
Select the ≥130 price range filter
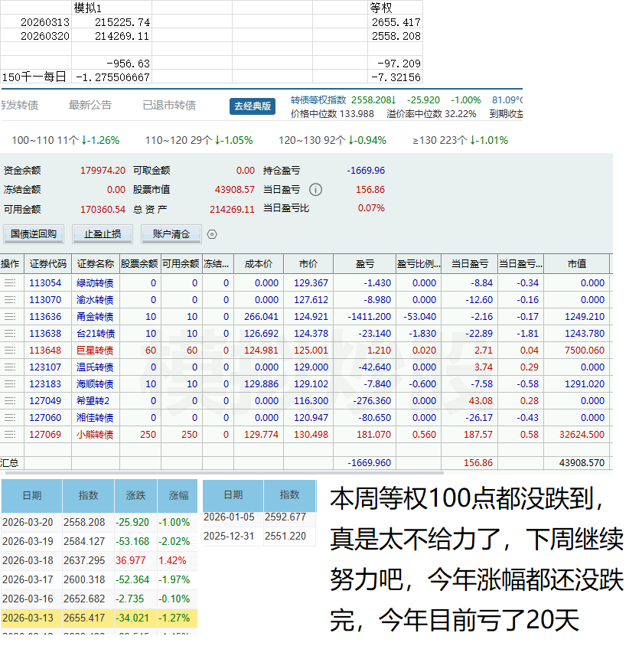coord(460,141)
